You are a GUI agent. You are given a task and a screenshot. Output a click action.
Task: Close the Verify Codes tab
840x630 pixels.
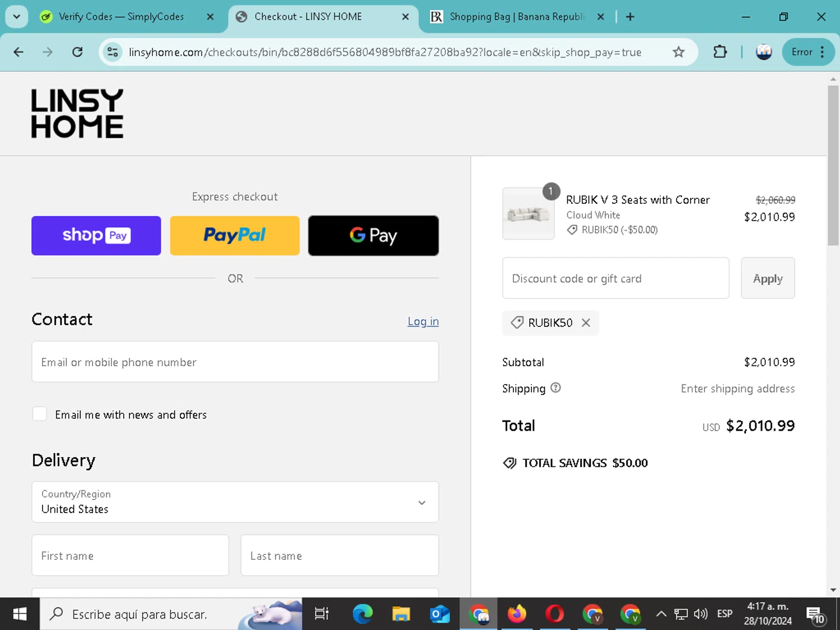[210, 17]
